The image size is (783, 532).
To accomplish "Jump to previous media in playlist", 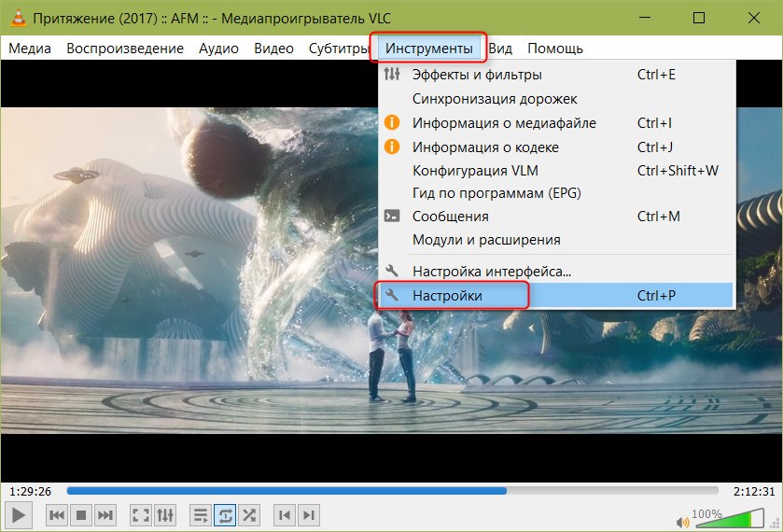I will point(57,515).
